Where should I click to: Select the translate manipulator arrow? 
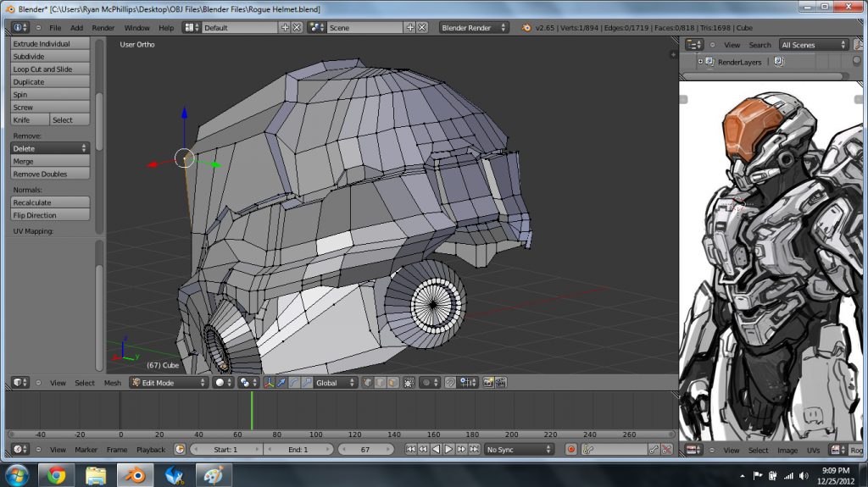click(x=281, y=383)
